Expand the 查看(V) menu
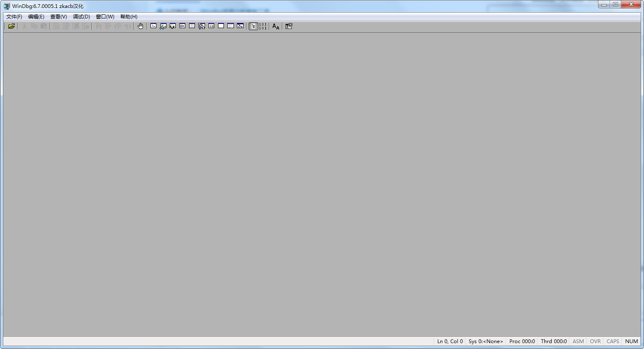This screenshot has height=349, width=644. 58,17
